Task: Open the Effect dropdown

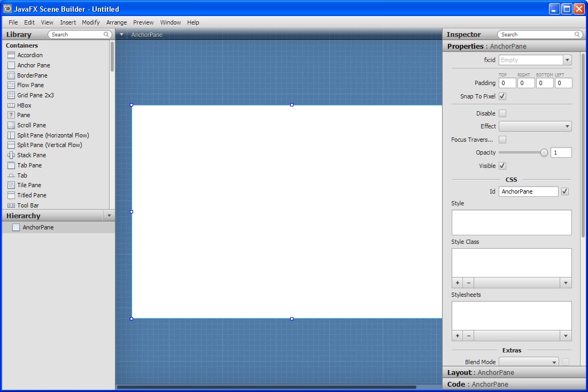Action: [x=535, y=127]
